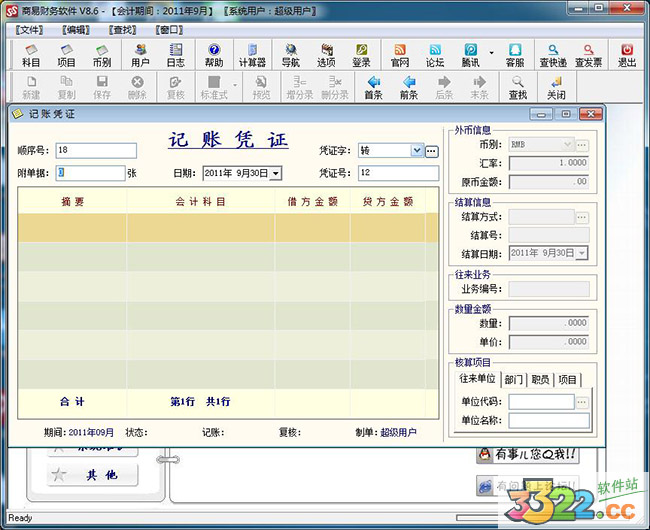Viewport: 650px width, 530px height.
Task: Open the 币别 (currency) tool
Action: pyautogui.click(x=102, y=56)
